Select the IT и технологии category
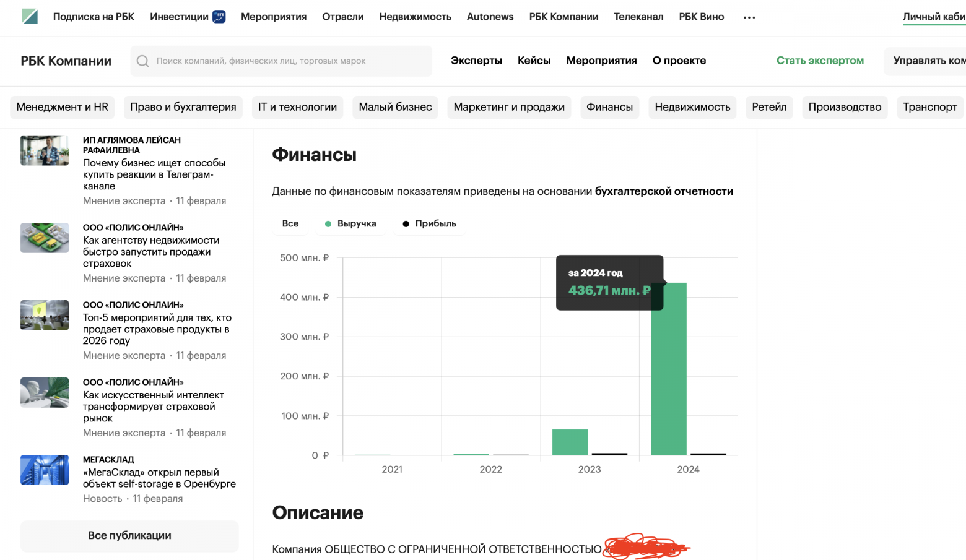This screenshot has height=560, width=966. click(297, 107)
